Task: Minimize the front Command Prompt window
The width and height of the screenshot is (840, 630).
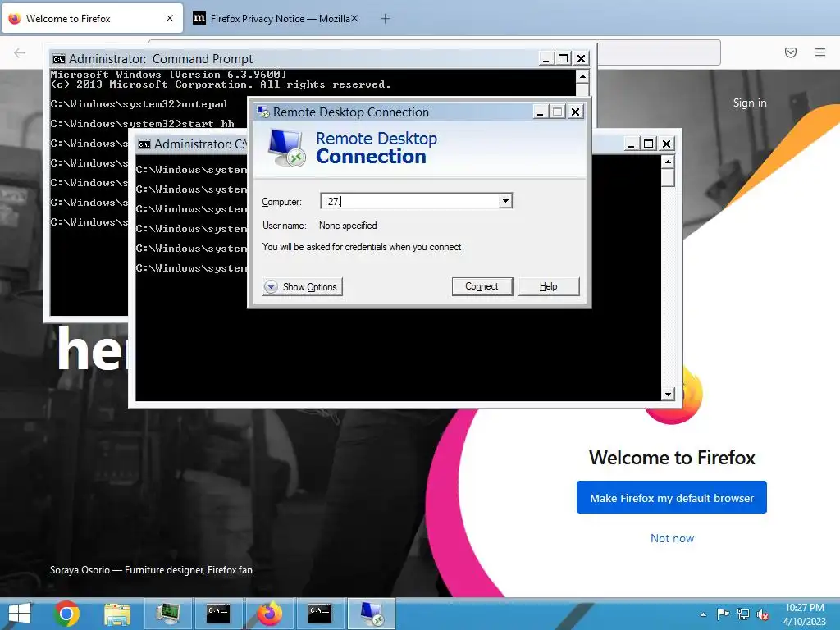Action: (x=631, y=144)
